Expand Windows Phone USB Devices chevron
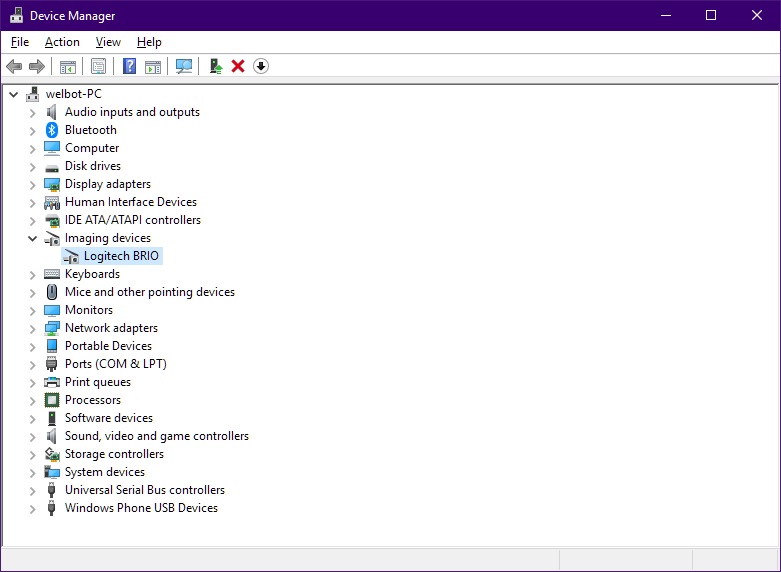781x572 pixels. 32,509
